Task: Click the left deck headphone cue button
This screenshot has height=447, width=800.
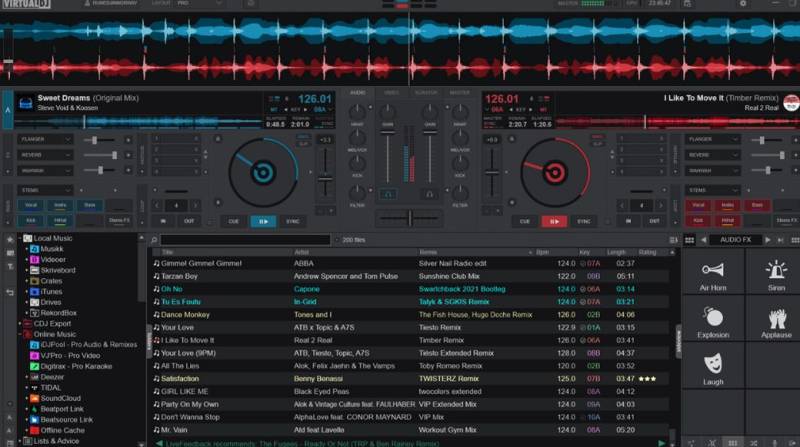Action: point(388,194)
